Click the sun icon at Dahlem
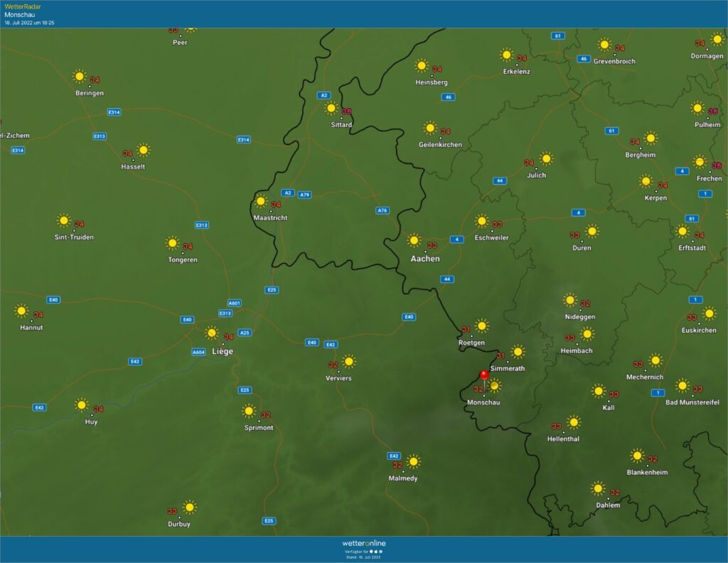 click(x=598, y=488)
